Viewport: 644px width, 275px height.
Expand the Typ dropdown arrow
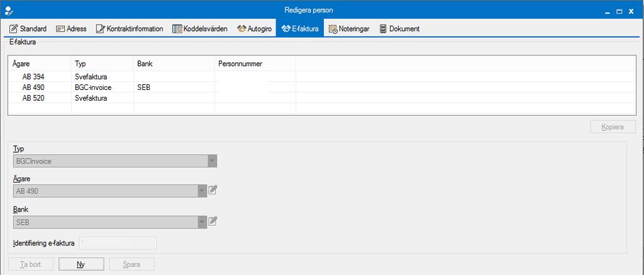click(212, 161)
